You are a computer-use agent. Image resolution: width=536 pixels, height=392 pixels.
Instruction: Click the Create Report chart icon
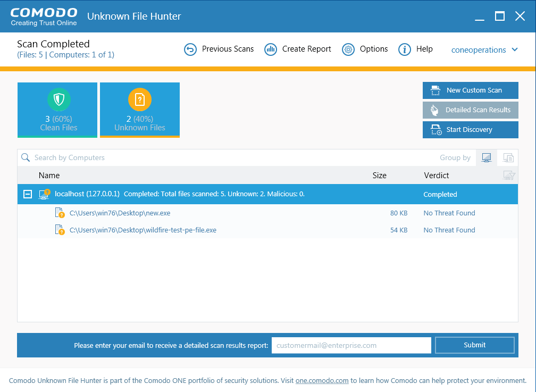[x=270, y=49]
